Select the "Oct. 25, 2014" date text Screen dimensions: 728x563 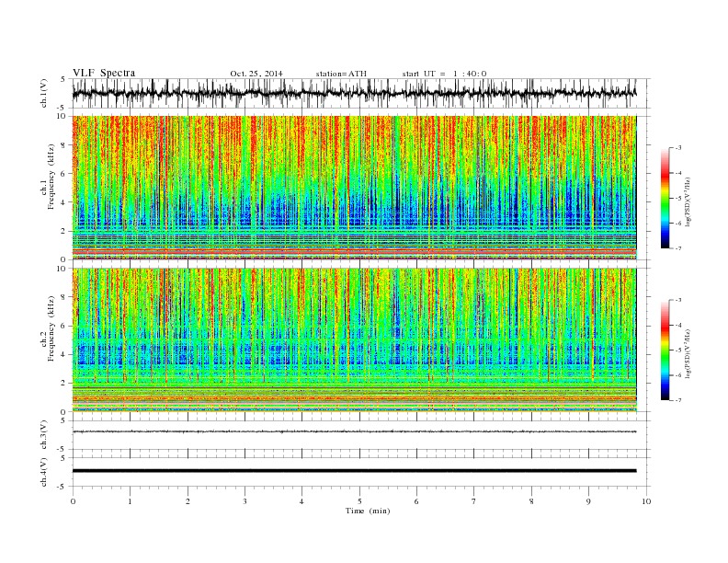click(256, 74)
